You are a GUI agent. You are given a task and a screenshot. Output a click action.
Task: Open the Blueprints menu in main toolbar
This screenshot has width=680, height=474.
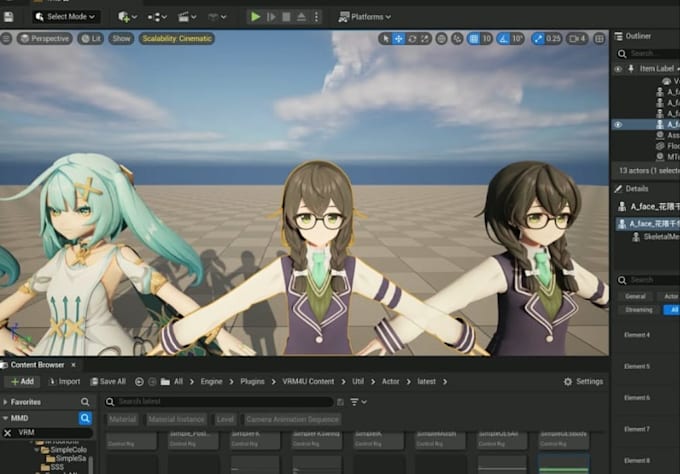pos(157,17)
